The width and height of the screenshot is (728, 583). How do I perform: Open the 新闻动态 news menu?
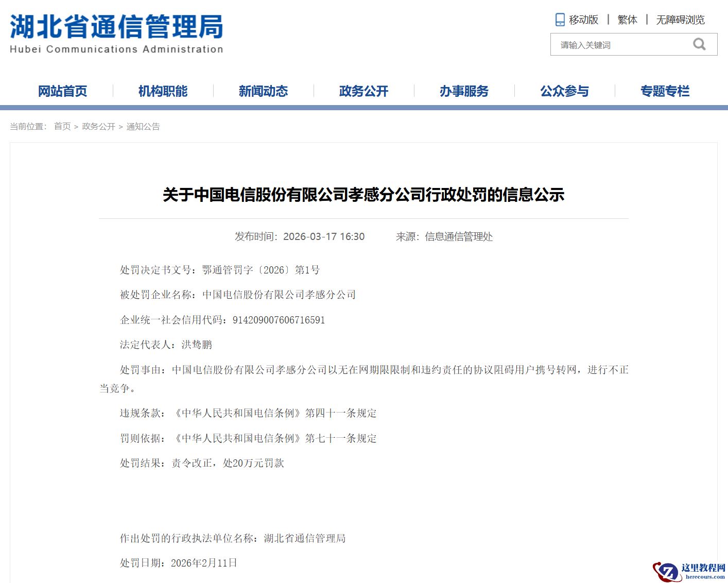pos(264,91)
